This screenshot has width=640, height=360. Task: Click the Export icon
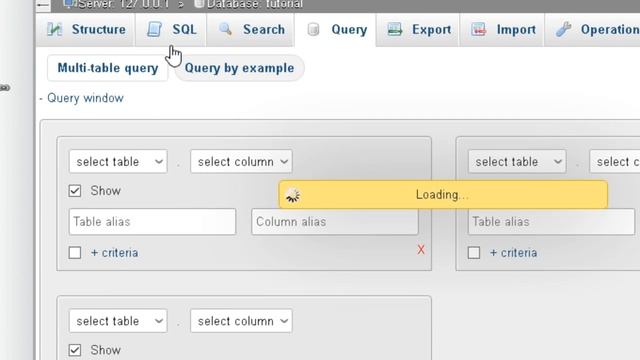click(395, 29)
